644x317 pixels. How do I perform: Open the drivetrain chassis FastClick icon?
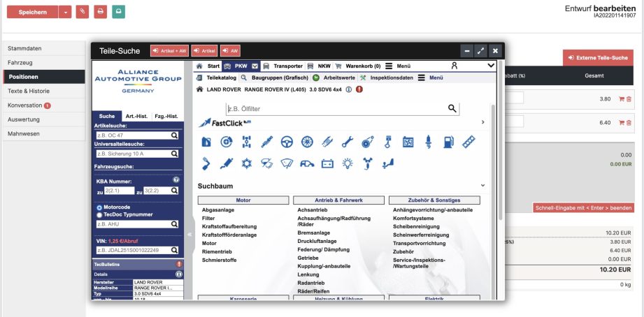[x=246, y=142]
